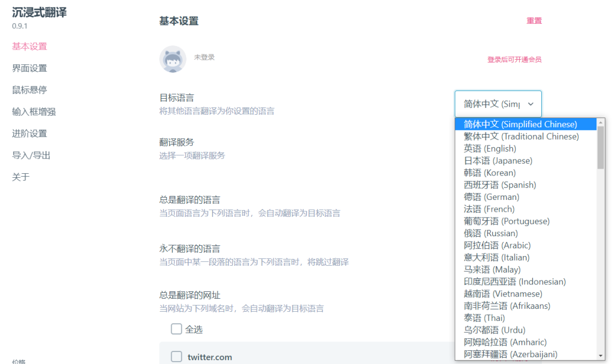
Task: Click the 重置 reset link
Action: point(534,20)
